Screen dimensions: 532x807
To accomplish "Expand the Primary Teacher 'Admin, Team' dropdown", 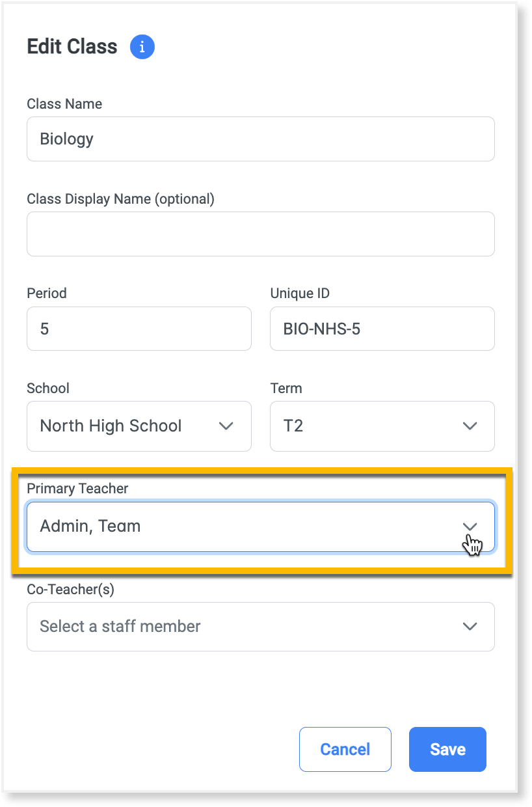I will [247, 526].
